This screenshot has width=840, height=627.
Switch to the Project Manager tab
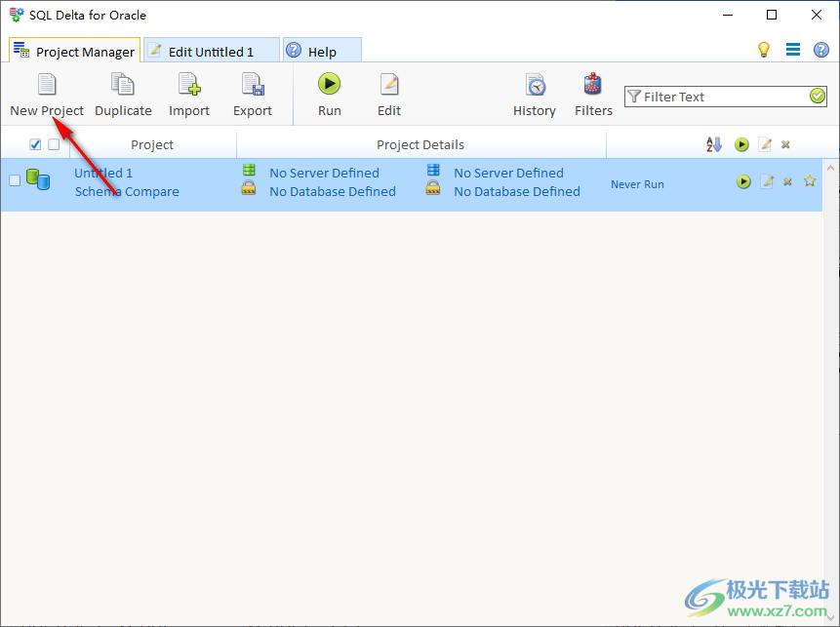(x=75, y=51)
